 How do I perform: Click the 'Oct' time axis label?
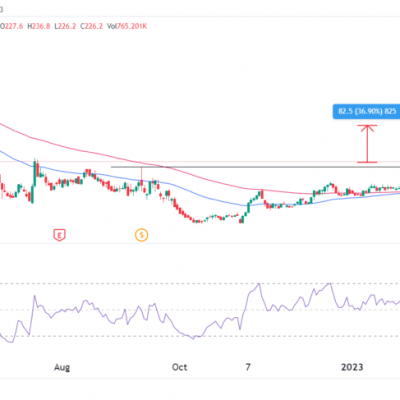[x=179, y=367]
